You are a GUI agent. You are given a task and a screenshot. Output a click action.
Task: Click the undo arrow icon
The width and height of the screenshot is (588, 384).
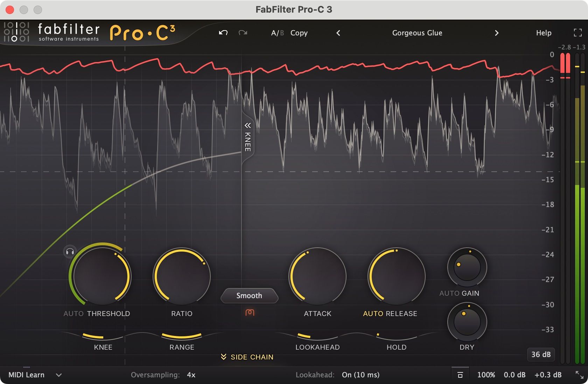pos(223,33)
